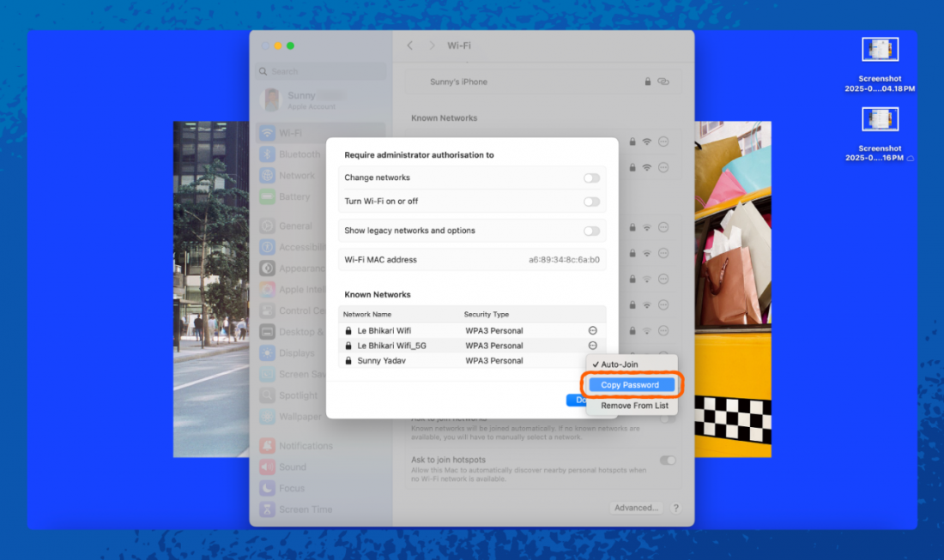Open Notifications settings in sidebar
The width and height of the screenshot is (944, 560).
coord(305,446)
